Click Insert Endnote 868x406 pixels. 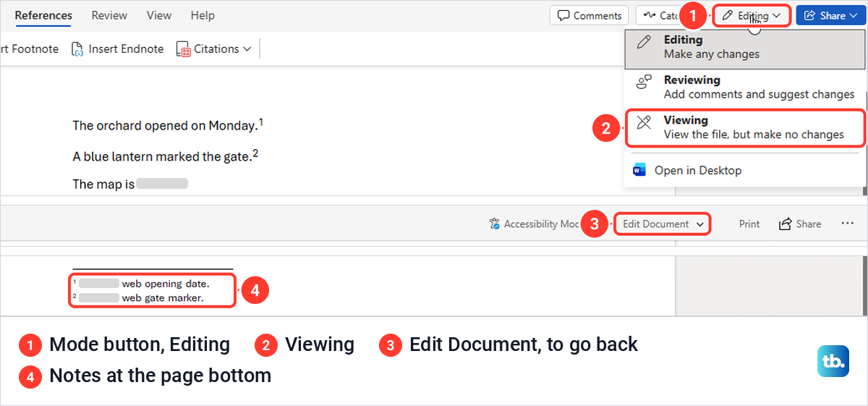pos(117,49)
